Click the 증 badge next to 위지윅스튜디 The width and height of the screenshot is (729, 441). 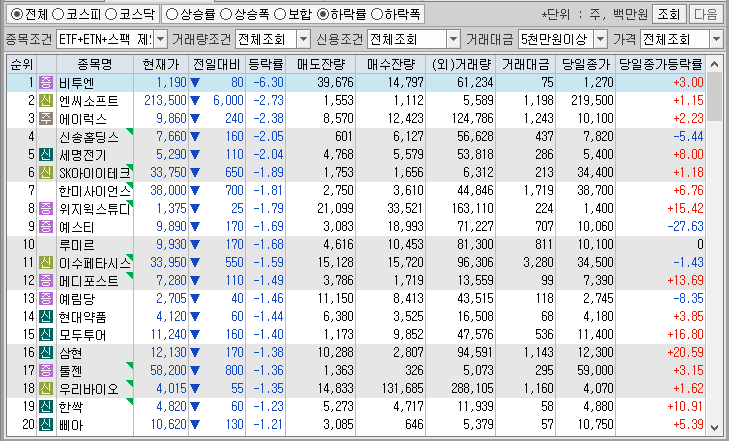click(x=46, y=209)
